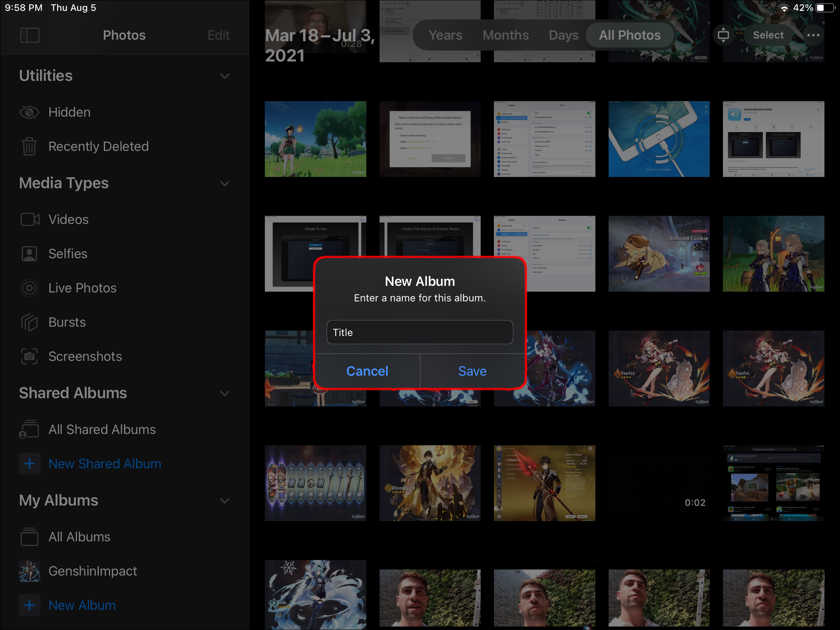Screen dimensions: 840x630
Task: Click the album Title text field
Action: click(420, 332)
